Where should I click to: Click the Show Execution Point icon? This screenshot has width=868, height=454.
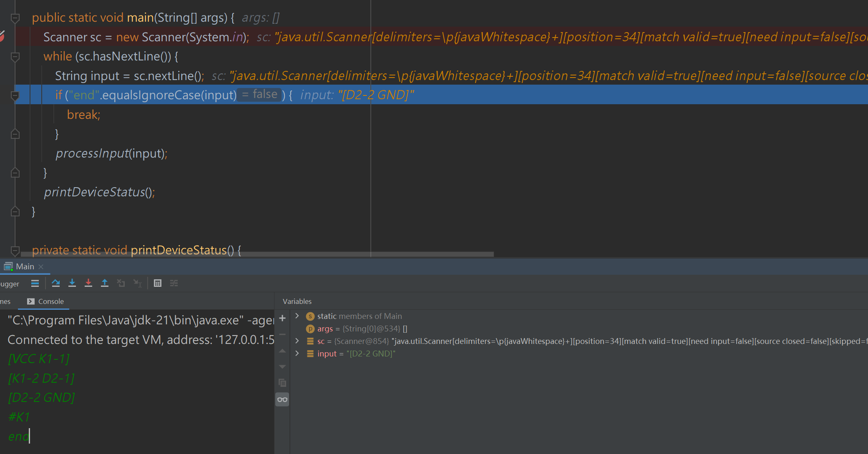[x=35, y=283]
